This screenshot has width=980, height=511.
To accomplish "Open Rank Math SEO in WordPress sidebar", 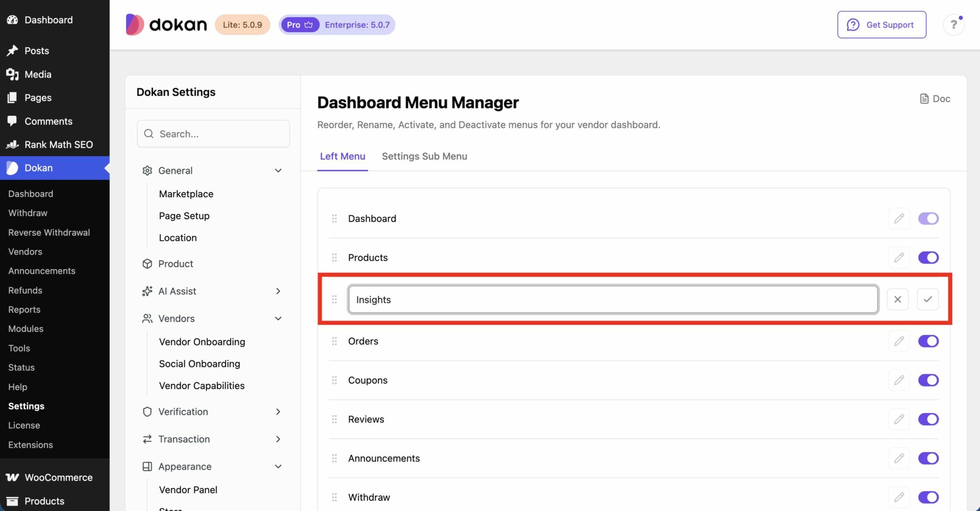I will point(55,145).
